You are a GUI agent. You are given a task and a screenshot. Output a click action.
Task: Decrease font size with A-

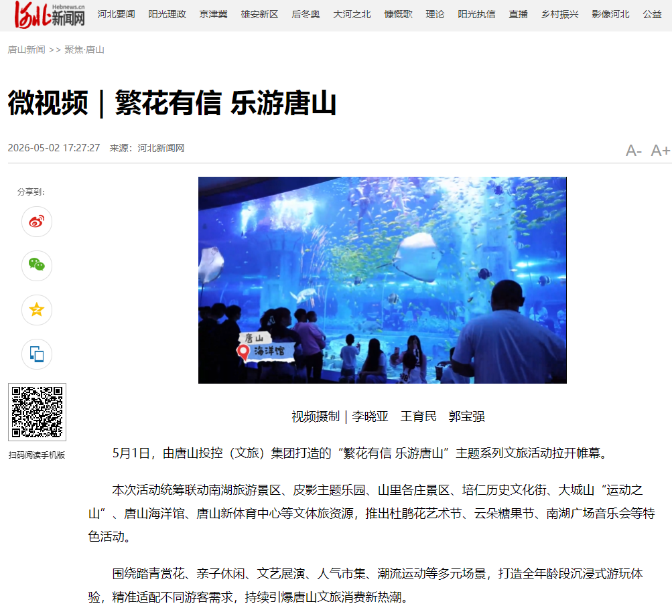point(633,151)
